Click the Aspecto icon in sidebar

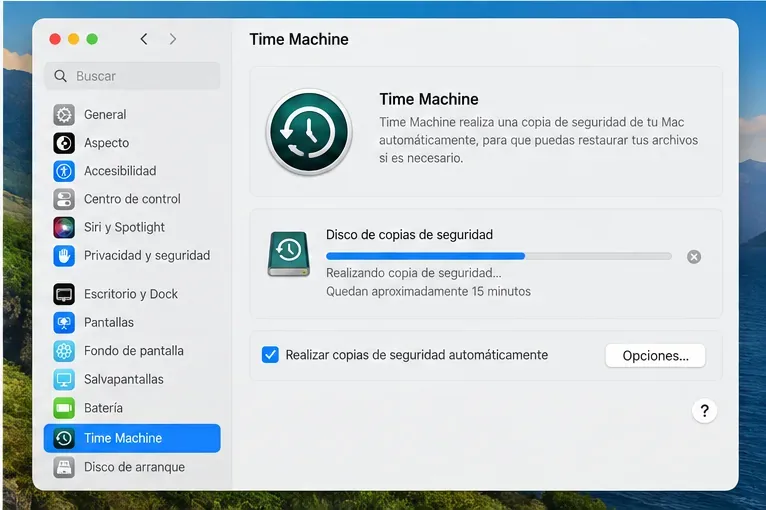click(x=64, y=143)
